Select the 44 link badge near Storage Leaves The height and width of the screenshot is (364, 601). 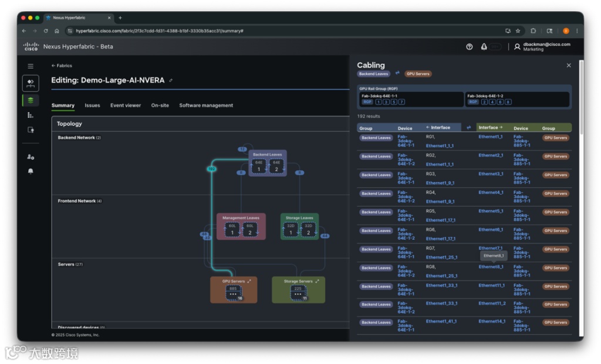coord(325,236)
